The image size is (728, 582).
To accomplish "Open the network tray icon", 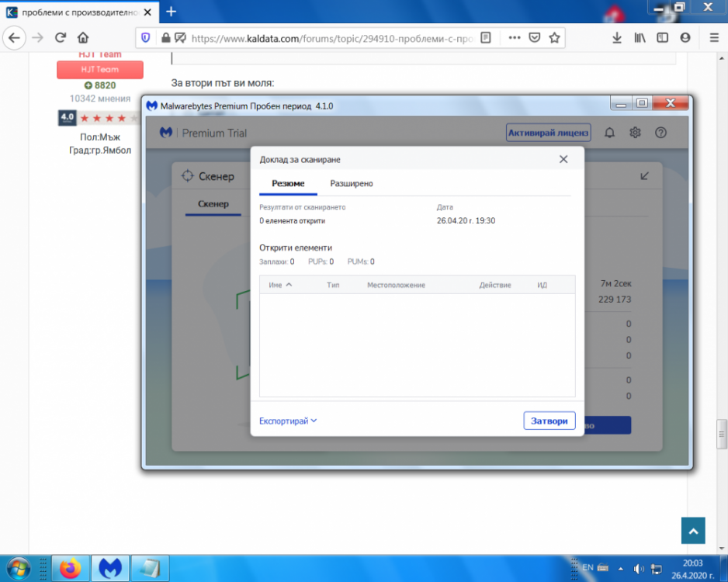I will point(657,569).
